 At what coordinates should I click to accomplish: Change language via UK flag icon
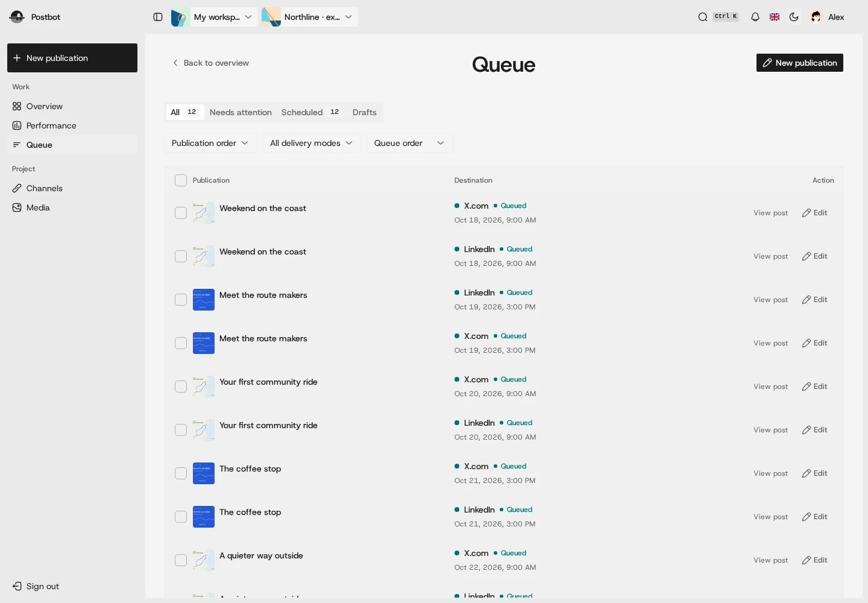click(775, 17)
